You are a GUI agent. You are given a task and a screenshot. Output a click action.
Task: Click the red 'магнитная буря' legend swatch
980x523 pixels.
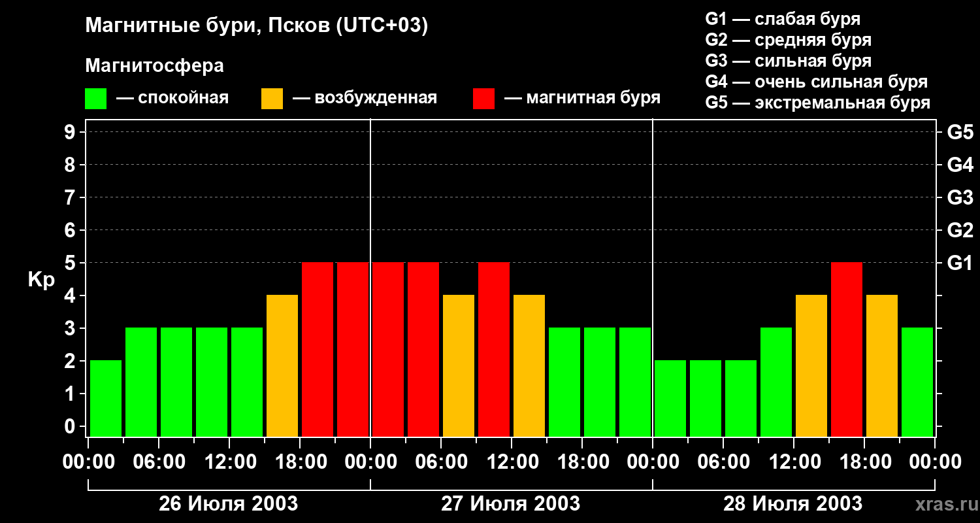click(x=483, y=99)
